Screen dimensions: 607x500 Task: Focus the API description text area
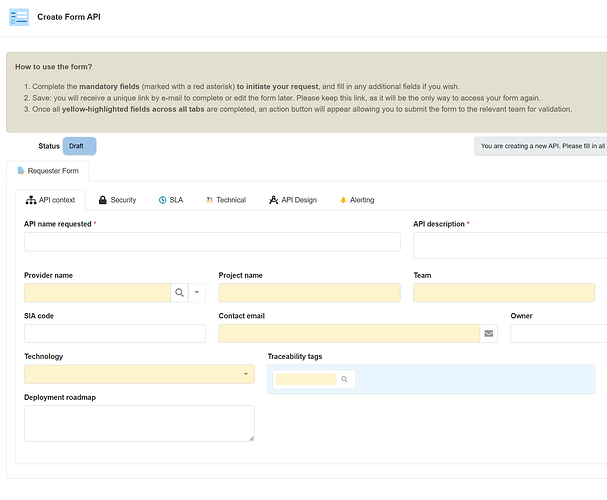509,245
